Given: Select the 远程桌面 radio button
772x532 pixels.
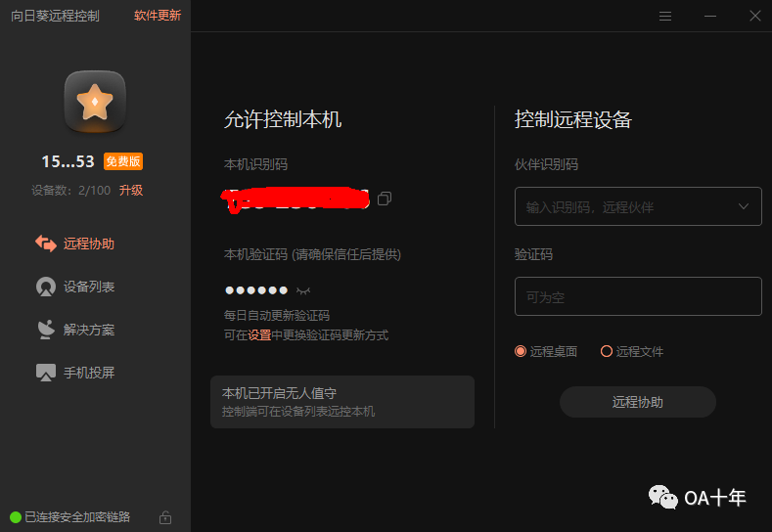Looking at the screenshot, I should (x=521, y=351).
